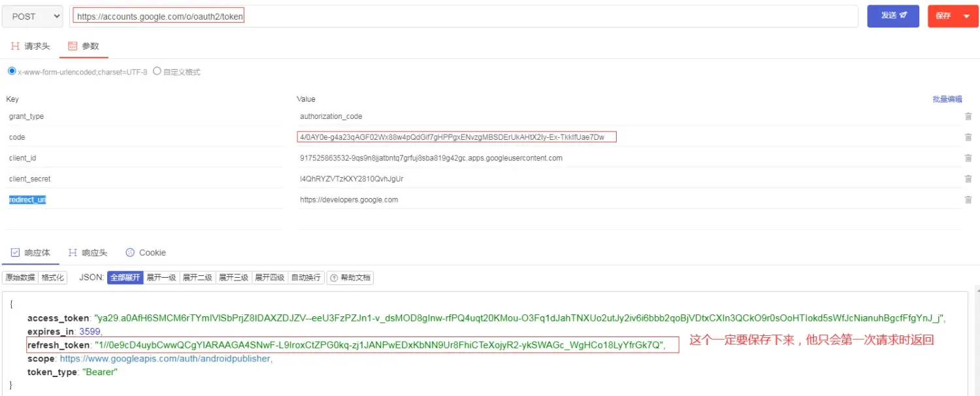The width and height of the screenshot is (980, 396).
Task: Select x-www-form-urlencoded radio option
Action: pyautogui.click(x=12, y=71)
